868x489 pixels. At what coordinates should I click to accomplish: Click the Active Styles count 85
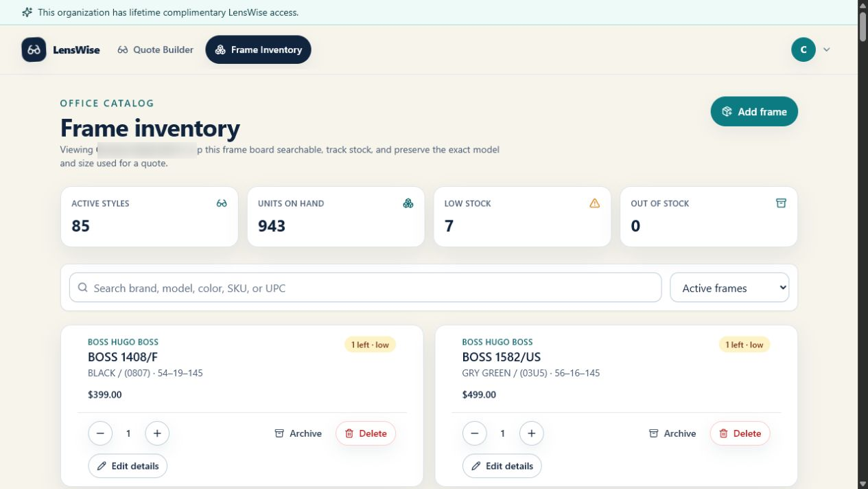pyautogui.click(x=80, y=226)
